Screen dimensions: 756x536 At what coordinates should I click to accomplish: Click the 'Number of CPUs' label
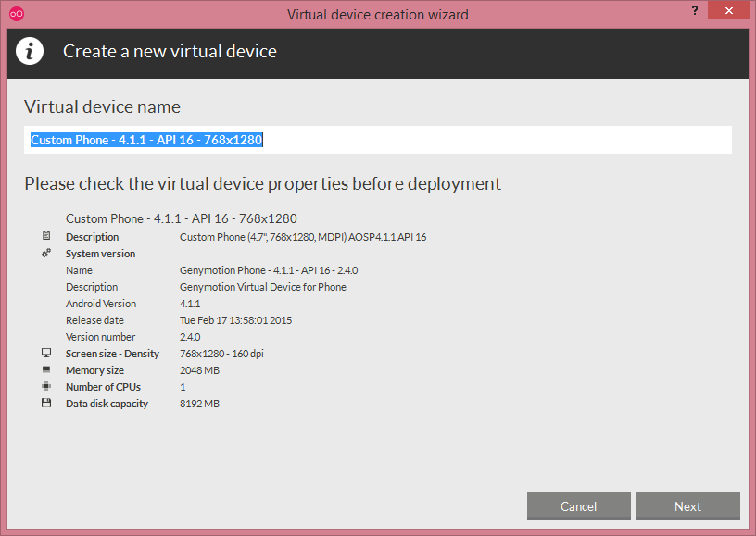pos(103,387)
